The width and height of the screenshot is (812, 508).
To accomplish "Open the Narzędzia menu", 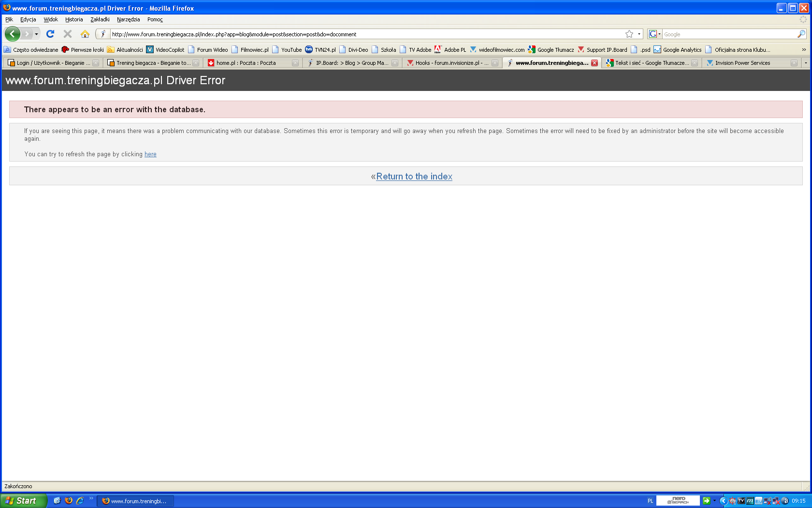I will 128,19.
